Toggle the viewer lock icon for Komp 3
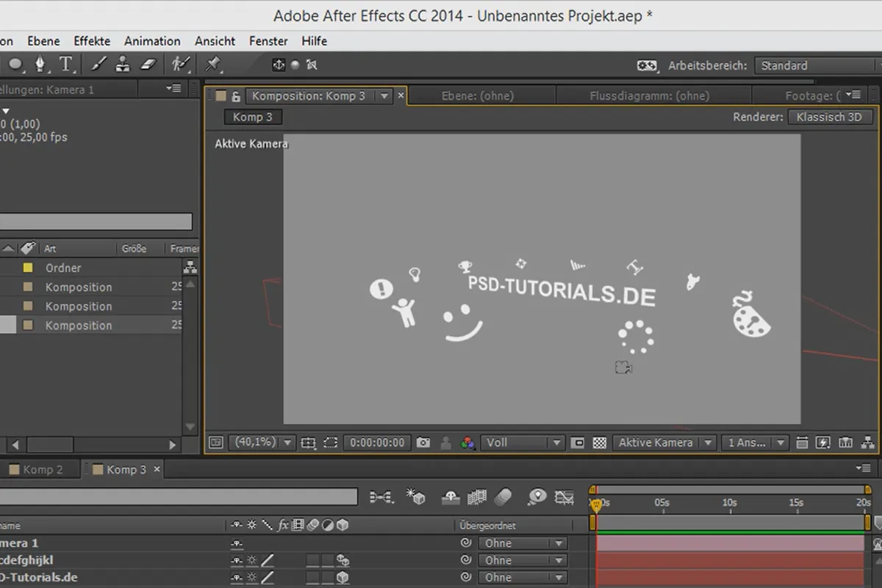This screenshot has width=882, height=588. pyautogui.click(x=236, y=96)
